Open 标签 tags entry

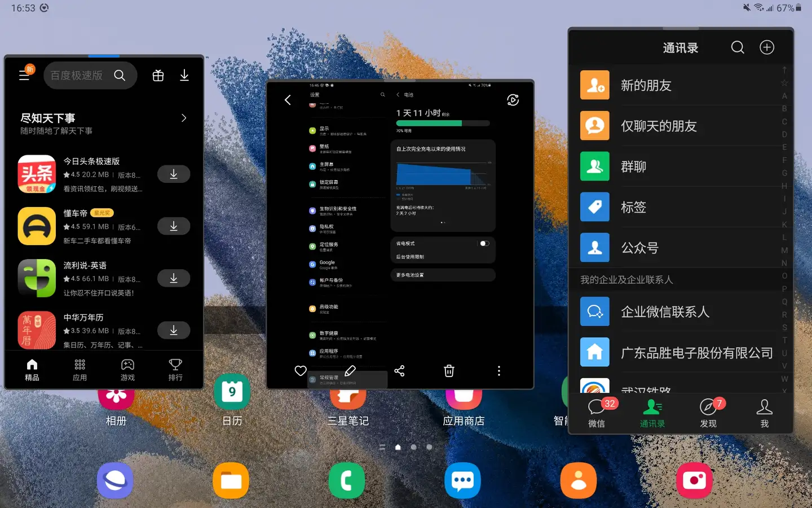pos(677,207)
